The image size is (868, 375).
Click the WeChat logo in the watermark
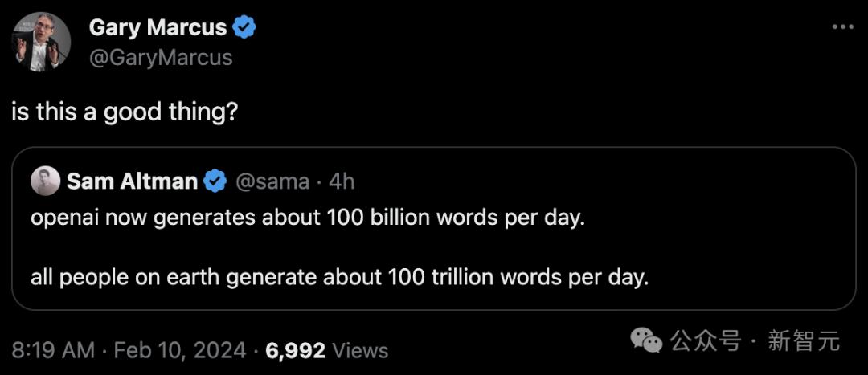tap(647, 340)
